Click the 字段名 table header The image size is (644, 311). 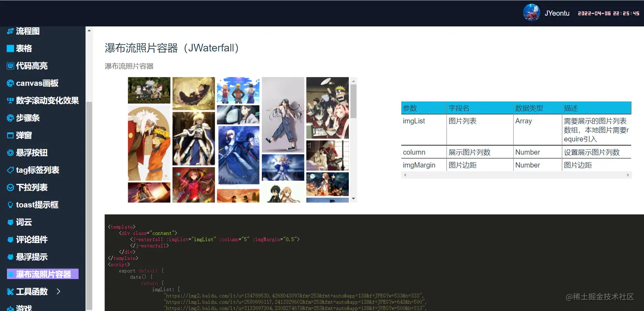480,108
